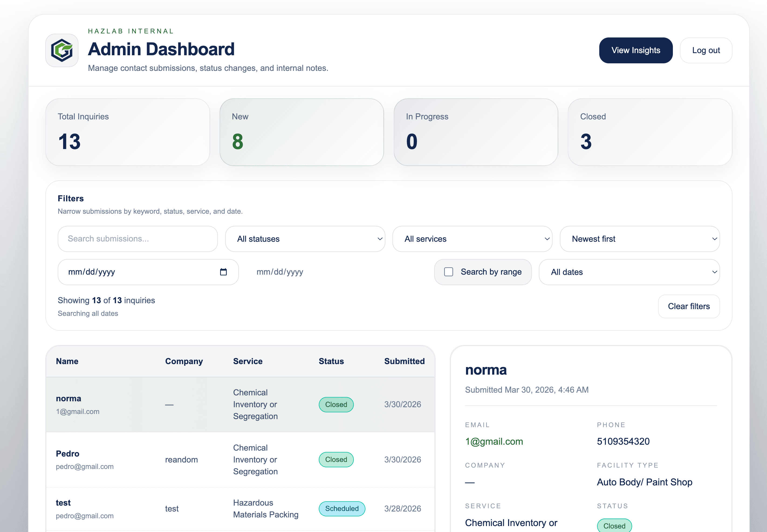767x532 pixels.
Task: Open the calendar picker icon in date field
Action: coord(223,272)
